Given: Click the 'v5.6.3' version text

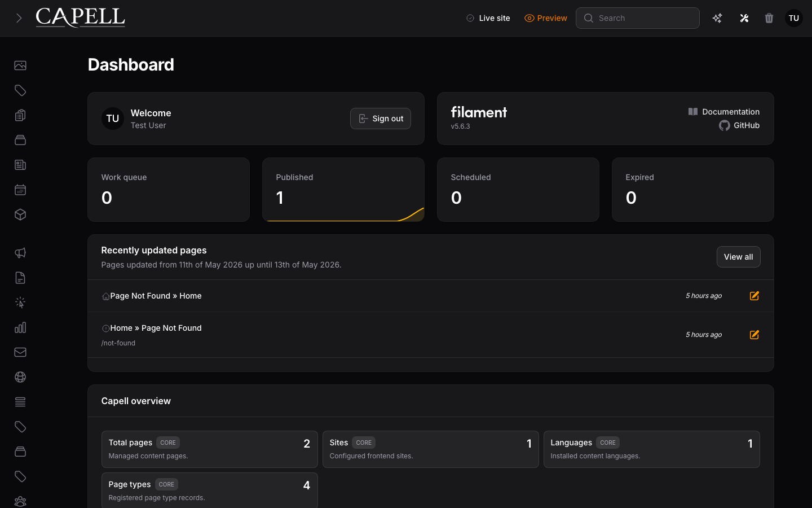Looking at the screenshot, I should (460, 126).
